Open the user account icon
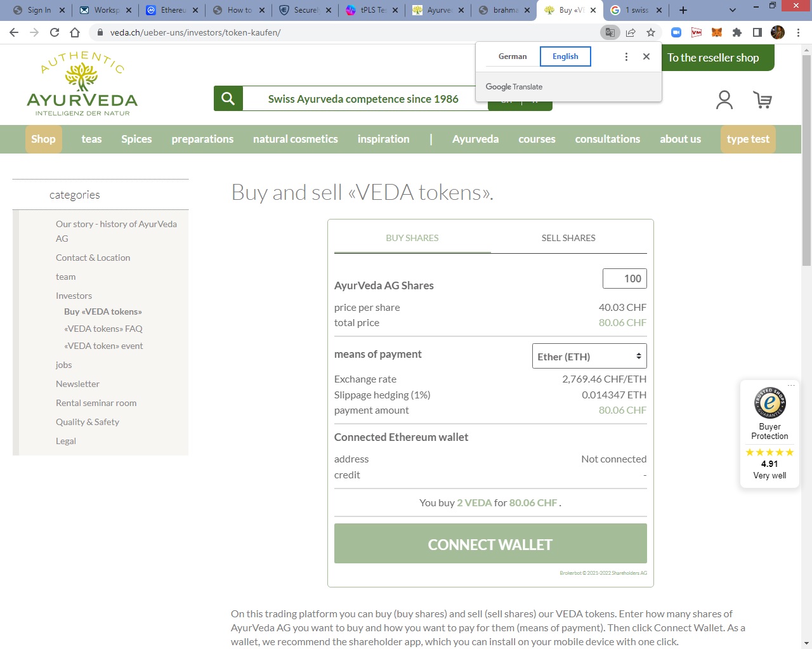 coord(724,100)
